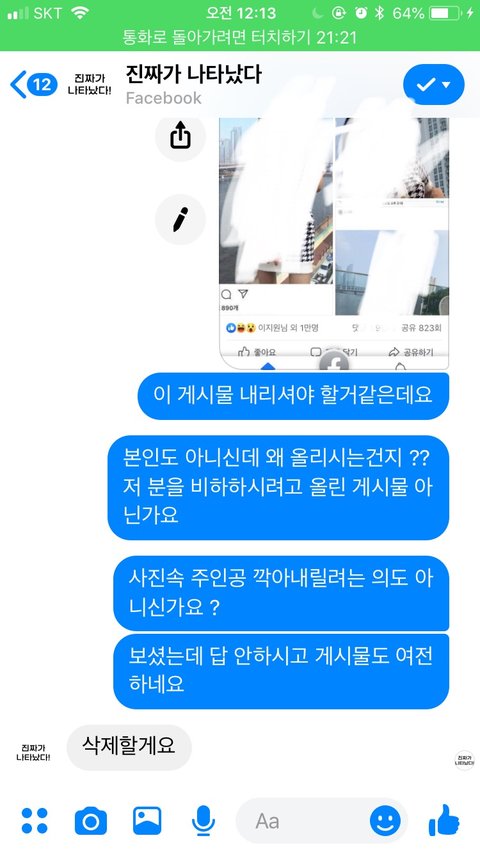Select the 삭제할게요 reply bubble

click(x=129, y=747)
